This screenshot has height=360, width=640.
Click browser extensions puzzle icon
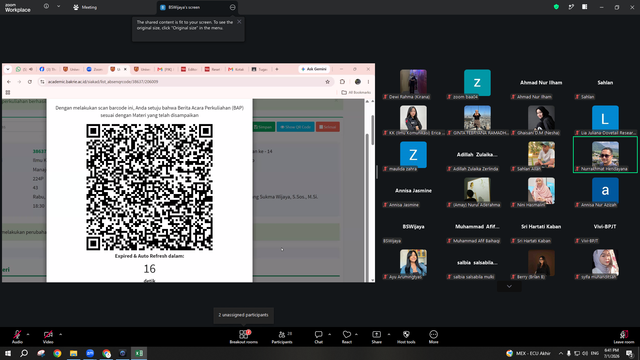tap(342, 82)
